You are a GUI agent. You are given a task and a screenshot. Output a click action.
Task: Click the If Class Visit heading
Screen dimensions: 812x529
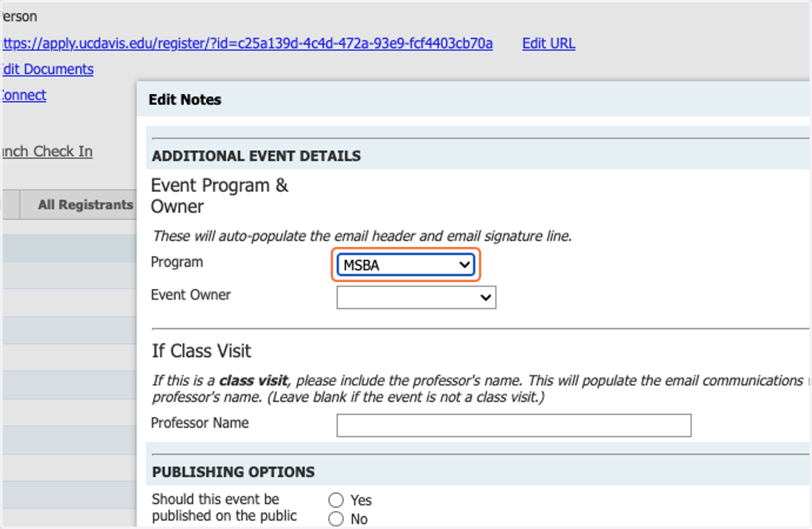pyautogui.click(x=202, y=351)
